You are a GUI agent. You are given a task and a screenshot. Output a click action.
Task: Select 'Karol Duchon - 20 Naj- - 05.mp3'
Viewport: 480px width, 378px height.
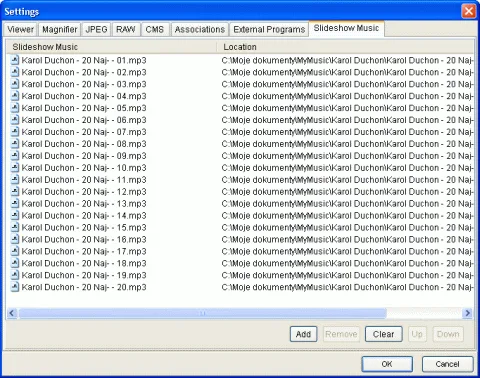click(x=84, y=108)
